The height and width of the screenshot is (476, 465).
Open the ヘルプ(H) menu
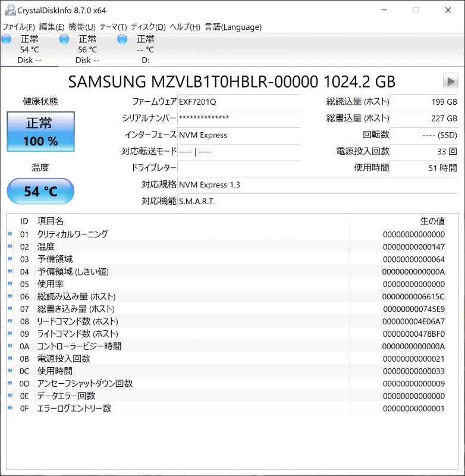tap(185, 27)
